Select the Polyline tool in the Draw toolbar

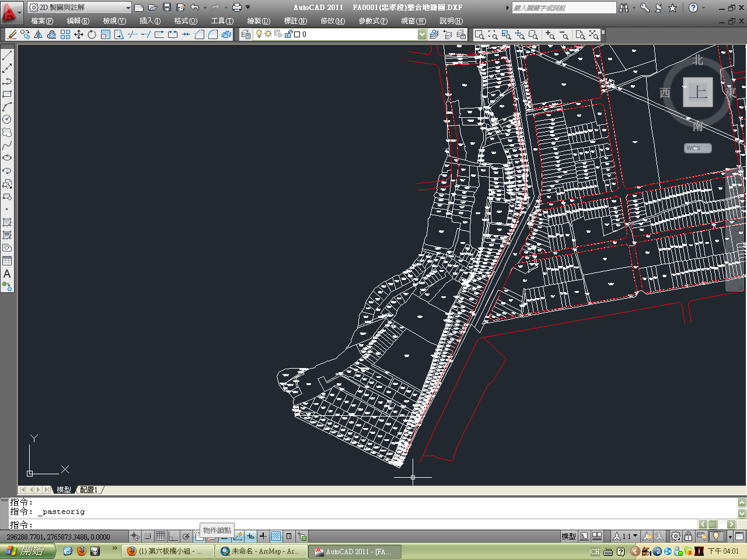(x=7, y=81)
